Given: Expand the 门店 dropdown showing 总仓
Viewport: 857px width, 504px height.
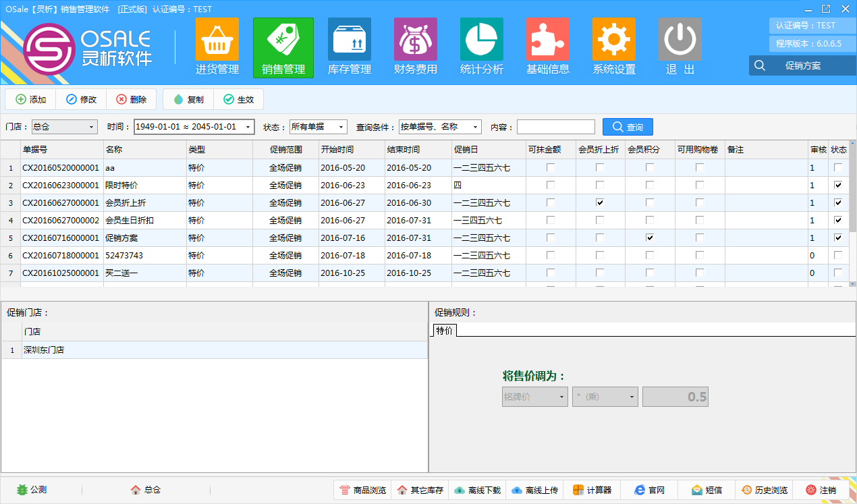Looking at the screenshot, I should click(92, 127).
